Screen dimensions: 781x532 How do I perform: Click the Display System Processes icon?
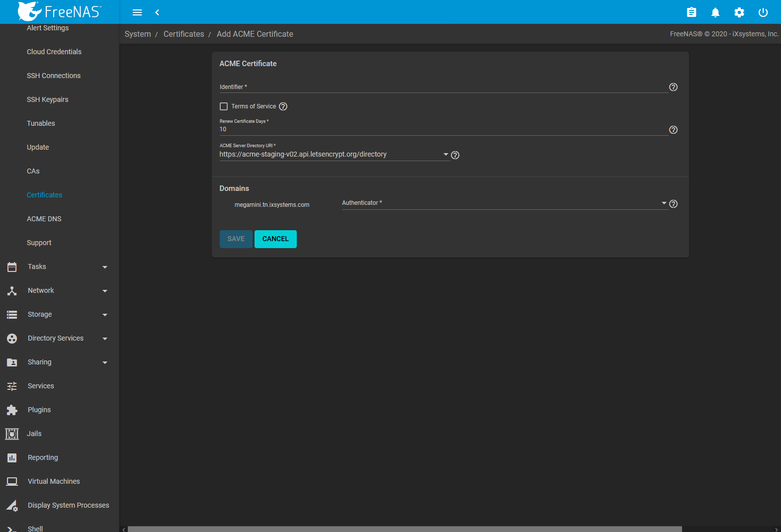(12, 506)
